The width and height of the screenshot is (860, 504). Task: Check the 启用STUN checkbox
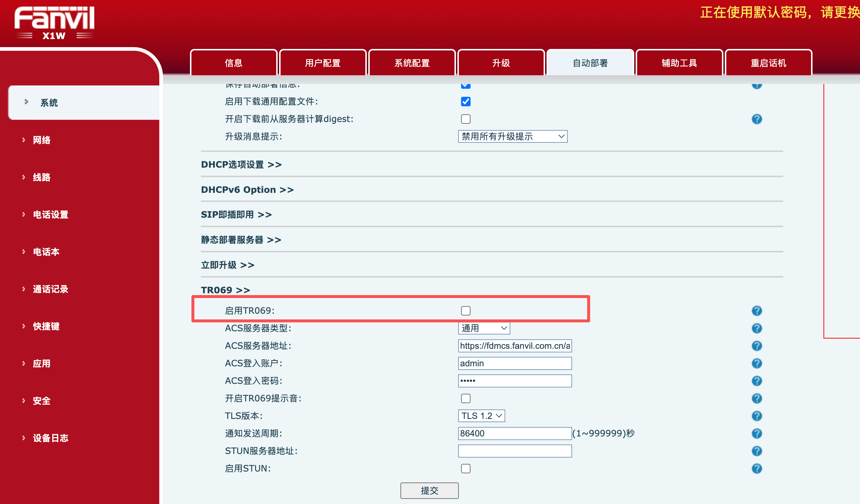click(x=465, y=469)
